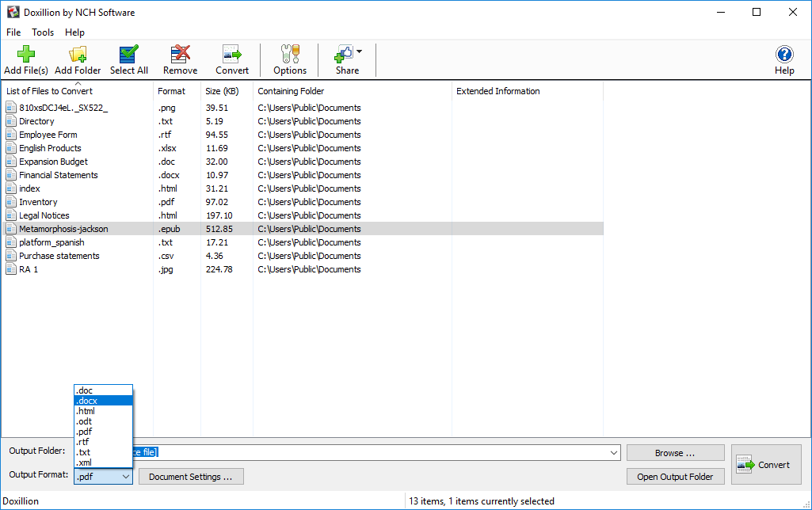This screenshot has width=812, height=510.
Task: Click file icon beside Metamorphosis-jackson
Action: [11, 228]
